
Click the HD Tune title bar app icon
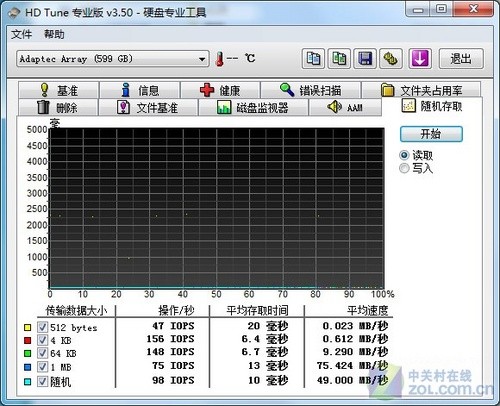(x=14, y=13)
